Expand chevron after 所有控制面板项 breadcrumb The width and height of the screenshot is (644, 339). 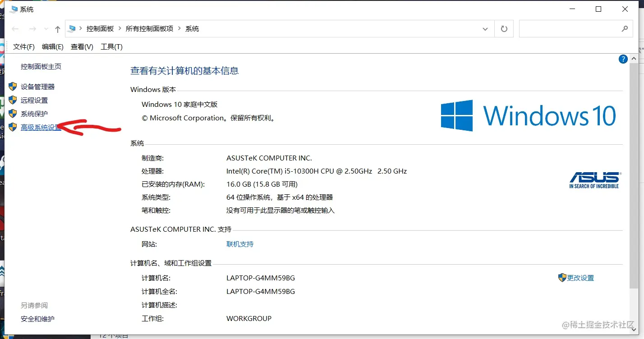pos(179,29)
